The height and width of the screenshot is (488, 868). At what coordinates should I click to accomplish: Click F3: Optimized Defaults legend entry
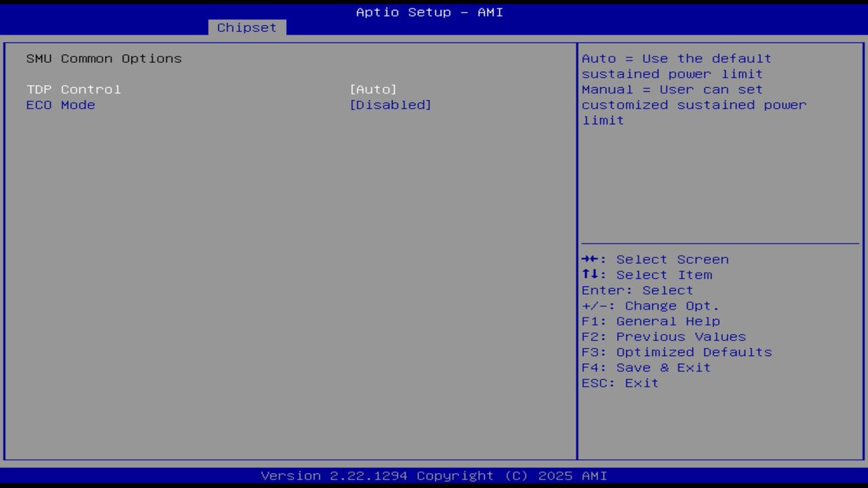pos(675,352)
